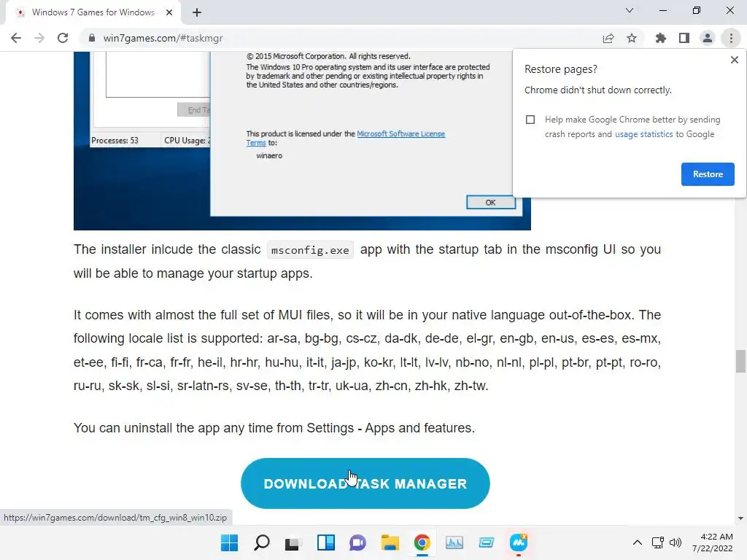Click OK in the winver screenshot

(491, 203)
